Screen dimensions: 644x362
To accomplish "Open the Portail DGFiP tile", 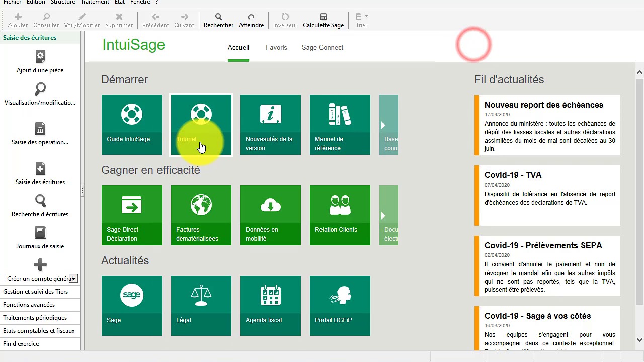I will (x=340, y=306).
